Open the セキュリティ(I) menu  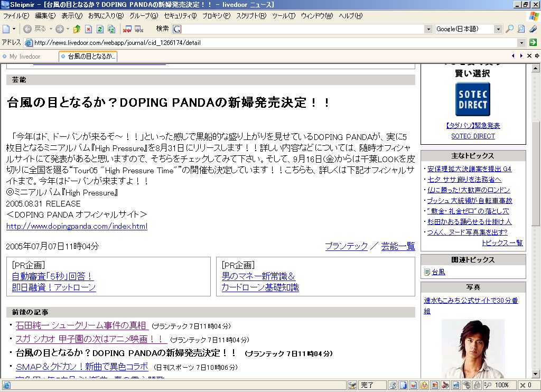coord(180,16)
